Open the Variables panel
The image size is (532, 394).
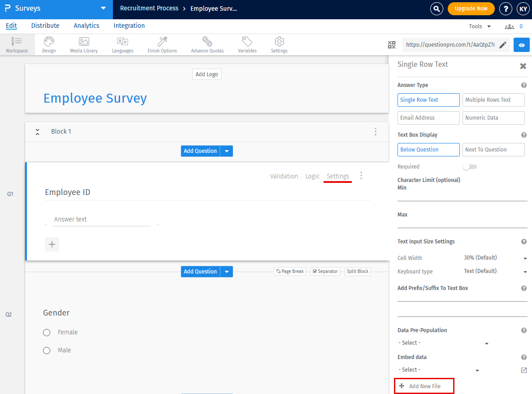tap(247, 44)
